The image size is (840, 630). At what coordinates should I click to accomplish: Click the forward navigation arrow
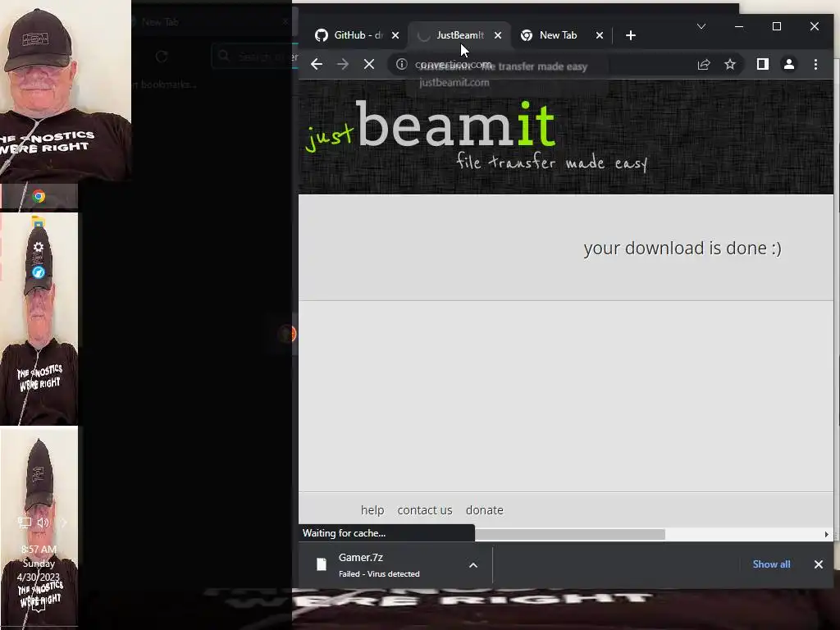tap(343, 65)
